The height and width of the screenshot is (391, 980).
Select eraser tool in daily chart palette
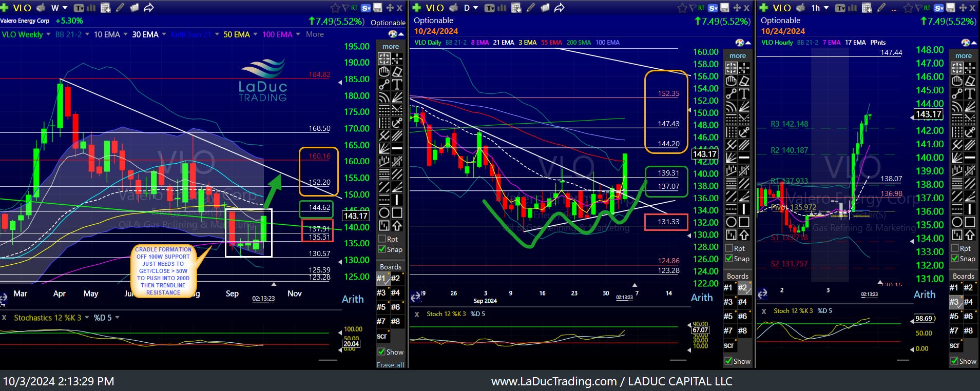point(744,81)
